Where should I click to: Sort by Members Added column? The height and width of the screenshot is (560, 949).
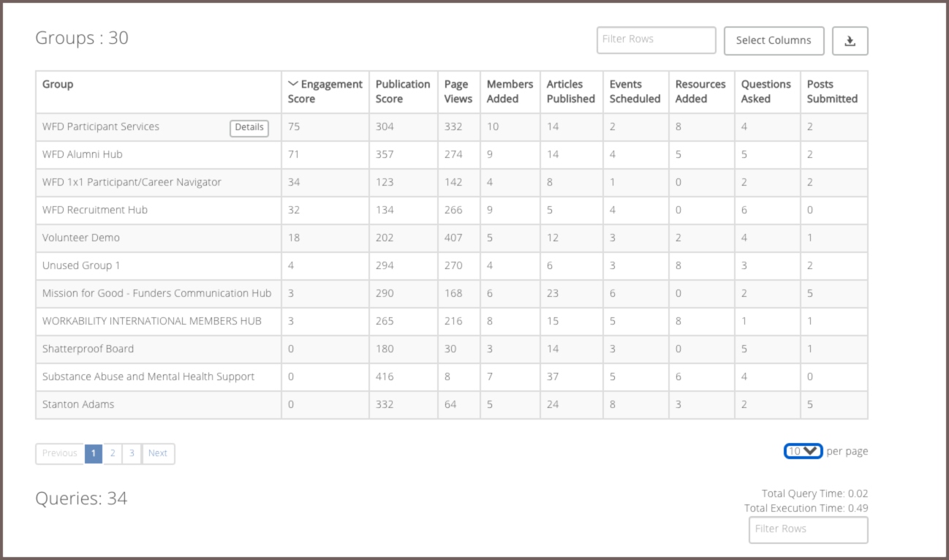pyautogui.click(x=510, y=92)
